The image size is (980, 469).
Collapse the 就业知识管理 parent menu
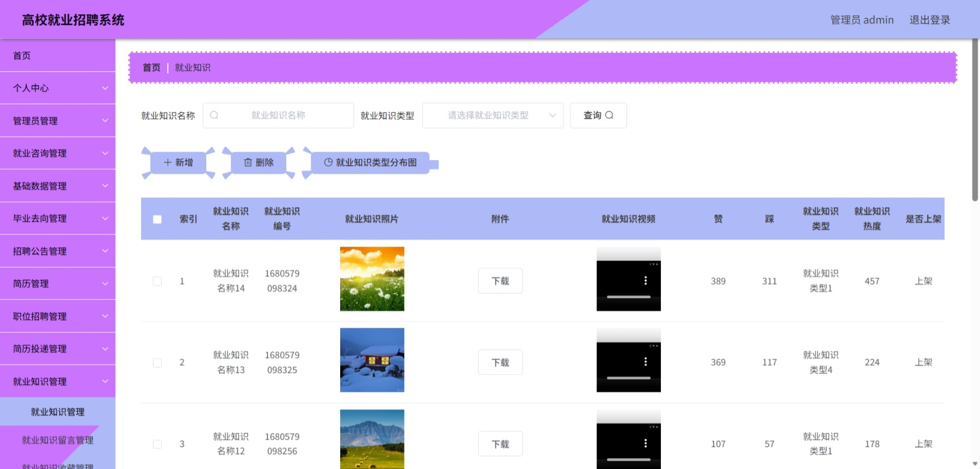(58, 381)
